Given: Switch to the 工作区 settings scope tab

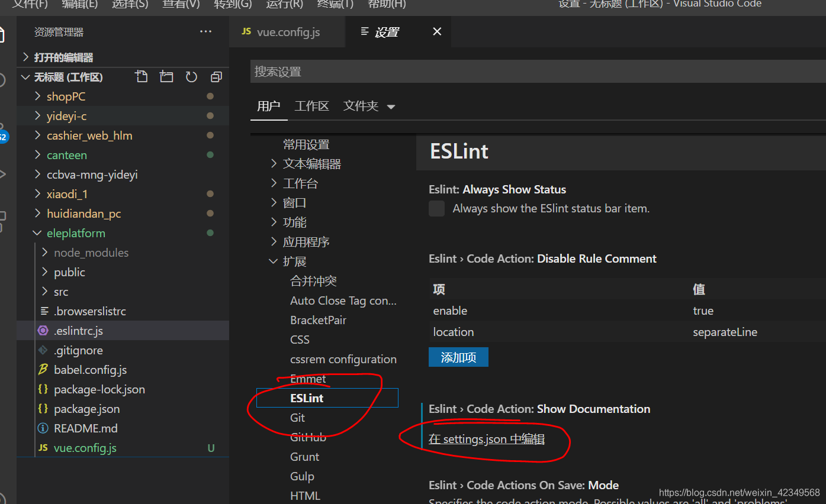Looking at the screenshot, I should [x=312, y=106].
